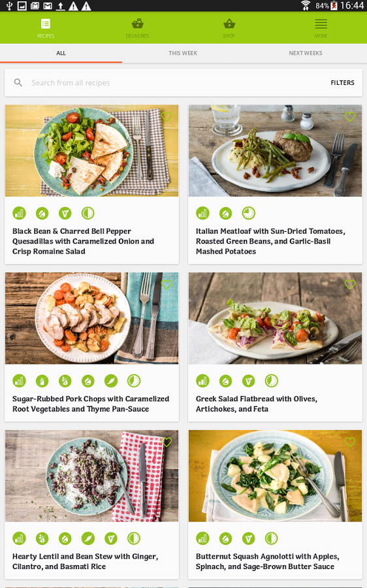367x588 pixels.
Task: Select the ALL recipes tab
Action: coord(61,54)
